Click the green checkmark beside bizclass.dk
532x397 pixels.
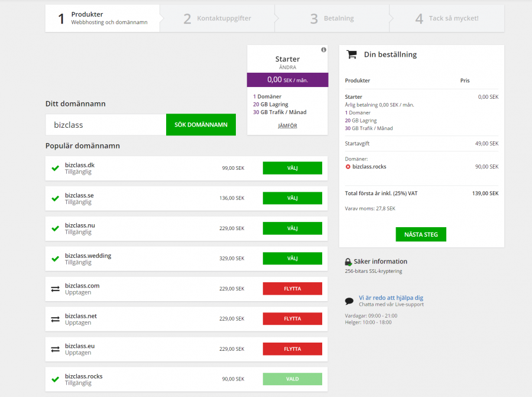55,168
